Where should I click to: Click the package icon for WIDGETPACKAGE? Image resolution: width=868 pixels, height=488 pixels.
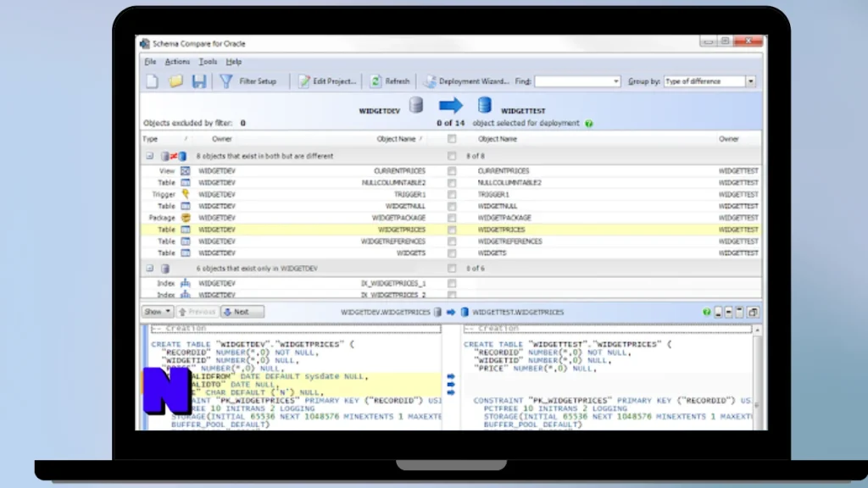[186, 218]
